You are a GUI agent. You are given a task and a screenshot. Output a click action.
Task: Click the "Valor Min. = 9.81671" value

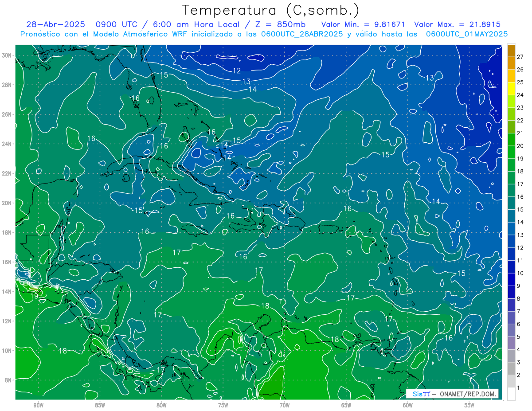[363, 24]
